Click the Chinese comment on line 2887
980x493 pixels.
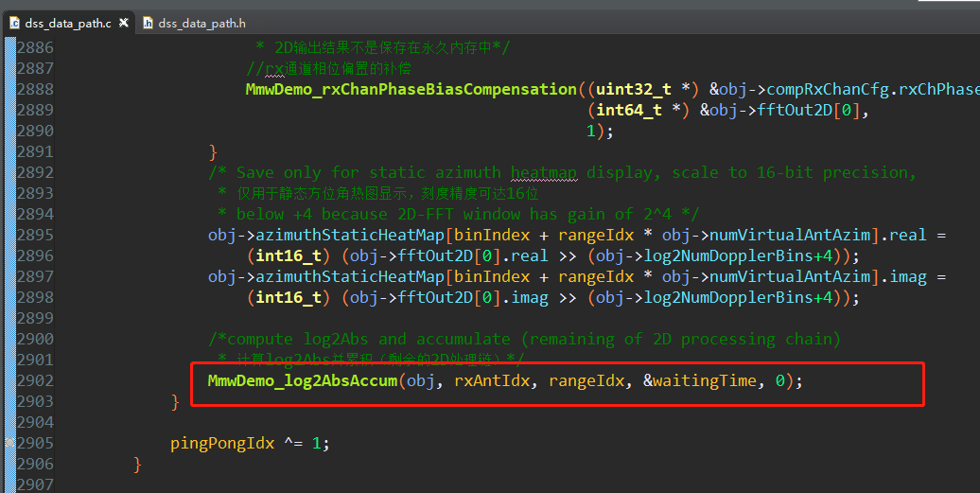[x=329, y=68]
